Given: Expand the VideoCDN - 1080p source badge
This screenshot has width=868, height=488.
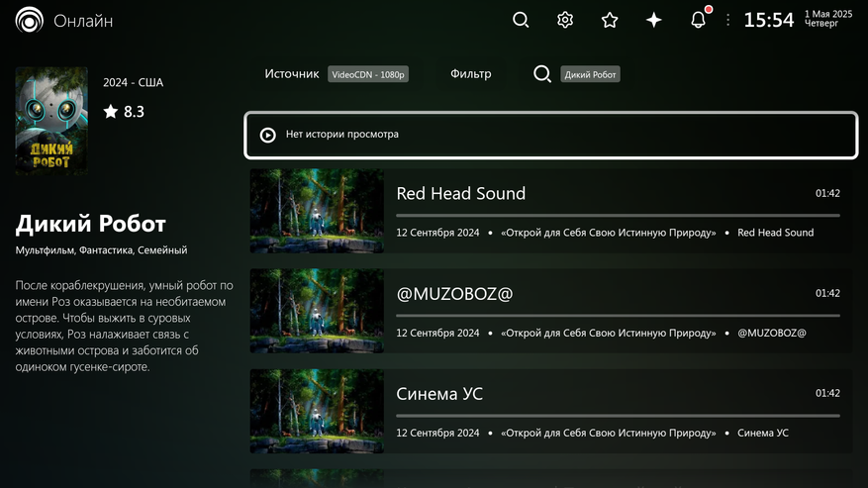Looking at the screenshot, I should point(368,74).
